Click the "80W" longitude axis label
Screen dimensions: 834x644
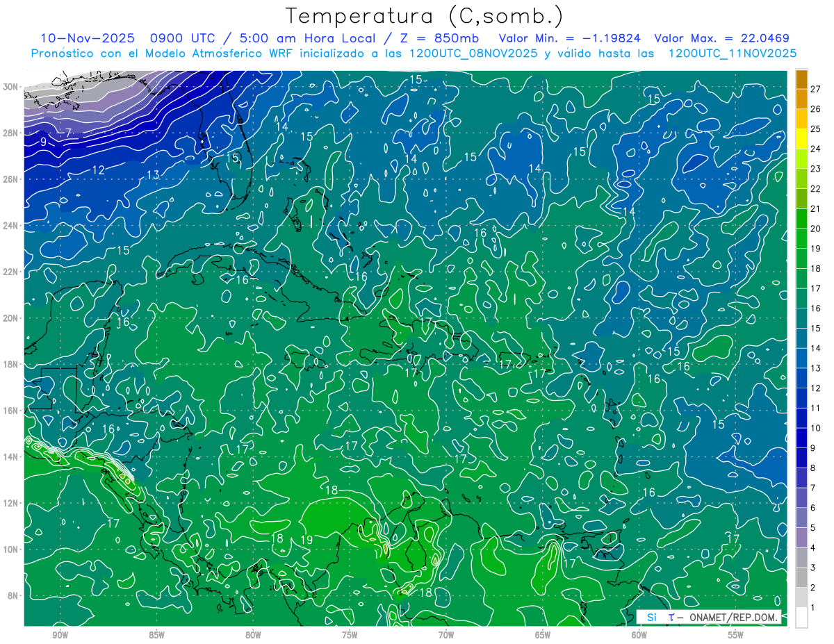(254, 635)
